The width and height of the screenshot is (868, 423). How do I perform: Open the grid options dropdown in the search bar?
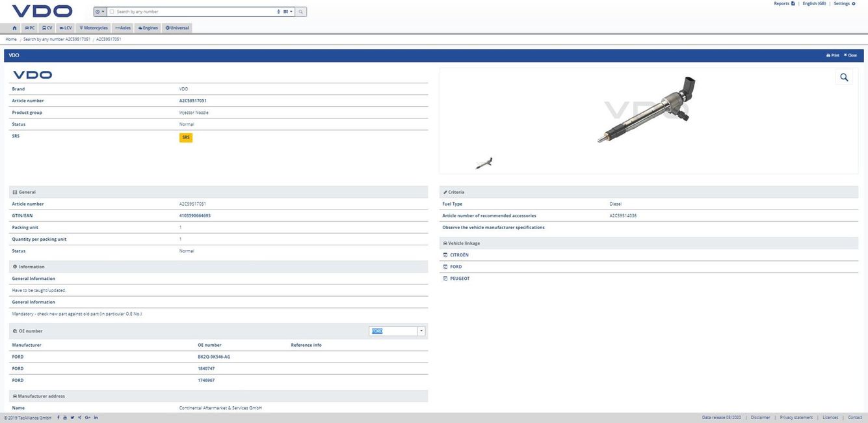pyautogui.click(x=287, y=12)
